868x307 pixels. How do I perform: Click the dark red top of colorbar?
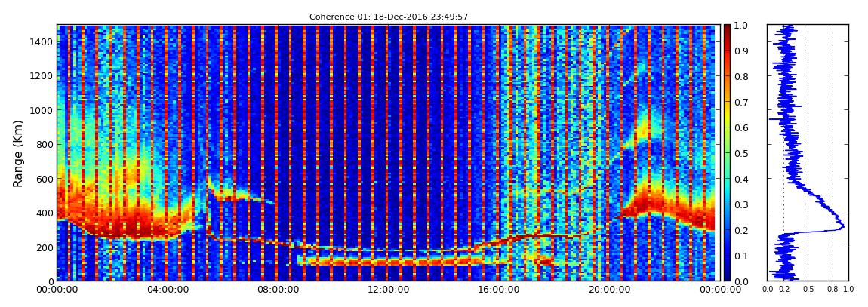[728, 29]
